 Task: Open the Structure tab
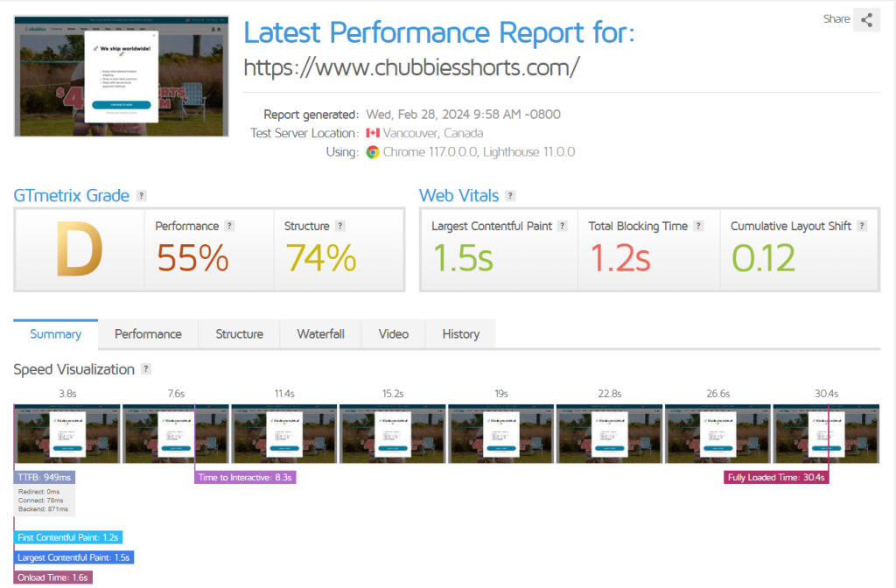[x=239, y=334]
